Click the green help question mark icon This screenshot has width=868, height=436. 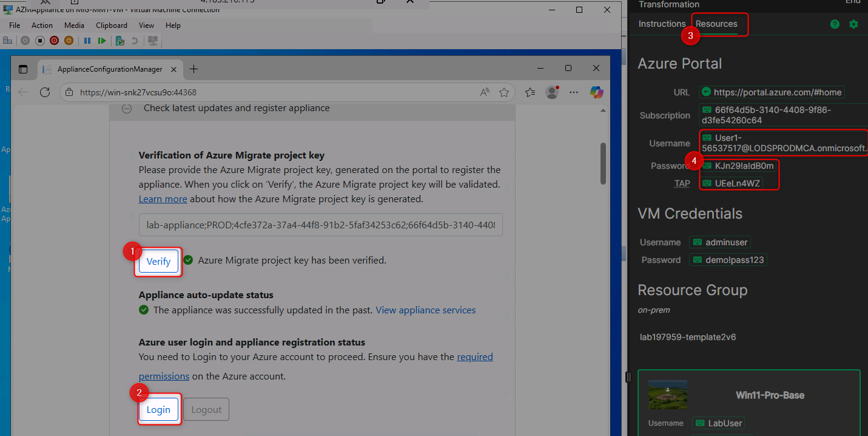(835, 24)
